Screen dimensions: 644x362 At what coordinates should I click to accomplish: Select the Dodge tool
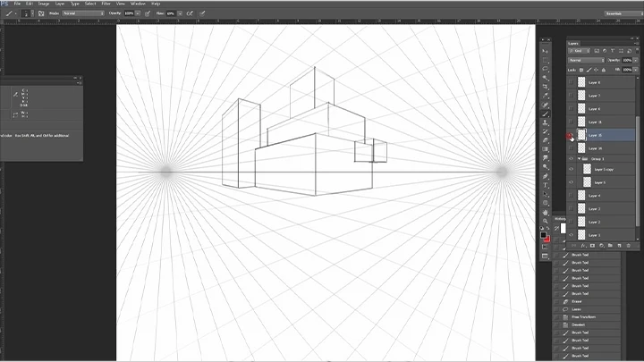545,167
